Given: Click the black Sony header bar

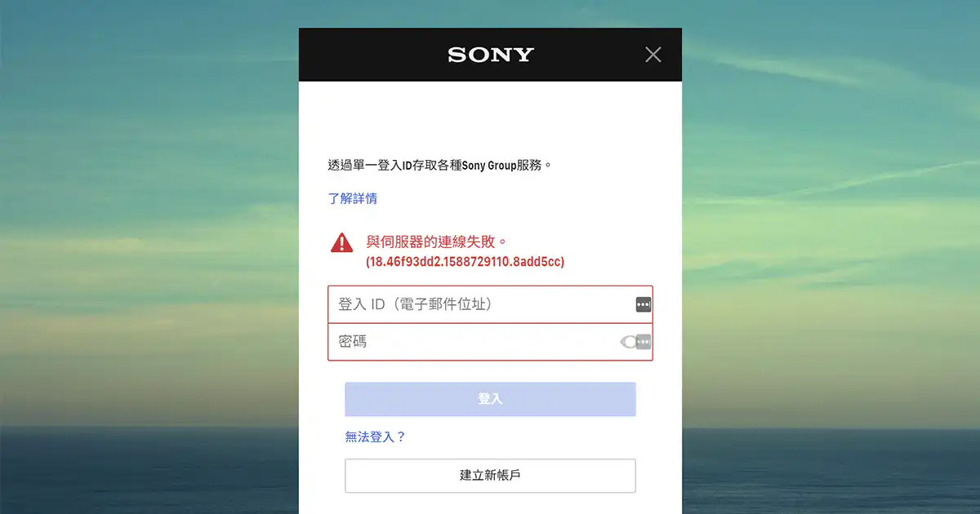Looking at the screenshot, I should [490, 55].
